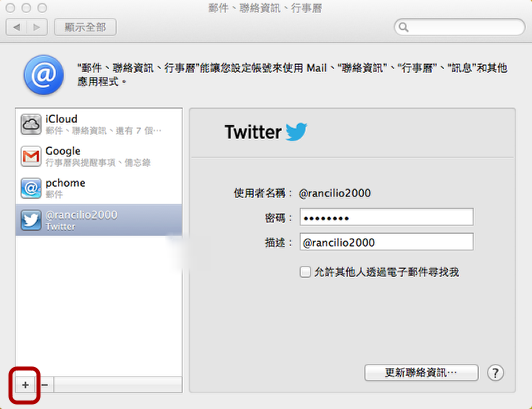Viewport: 532px width, 409px height.
Task: Enable 允許其他人透過電子郵件尋找我 checkbox
Action: 305,272
